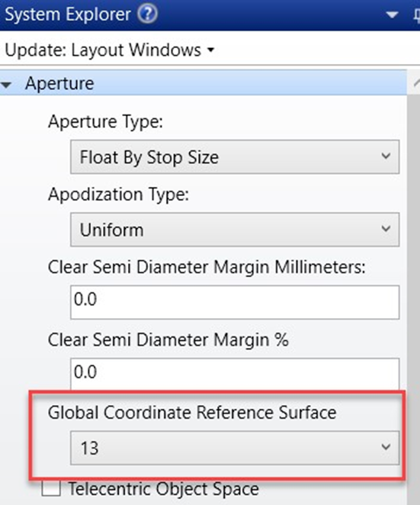Image resolution: width=420 pixels, height=505 pixels.
Task: Click the Uniform dropdown chevron
Action: [x=386, y=229]
